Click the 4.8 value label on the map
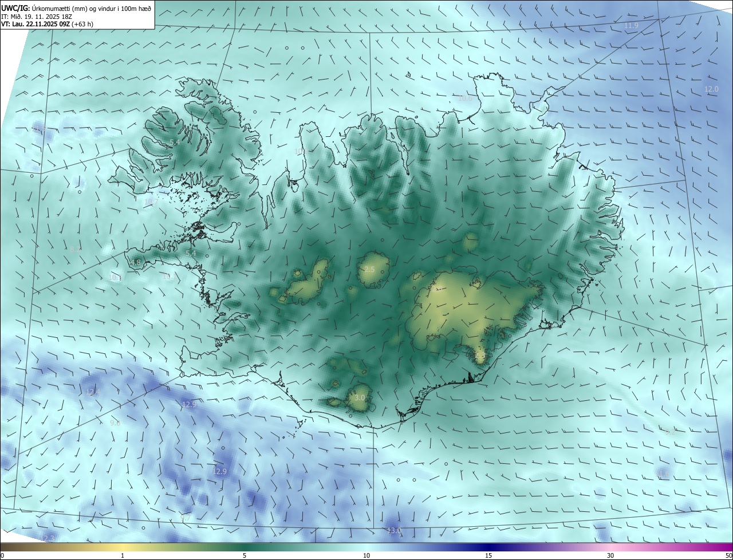Image resolution: width=733 pixels, height=560 pixels. (x=136, y=263)
